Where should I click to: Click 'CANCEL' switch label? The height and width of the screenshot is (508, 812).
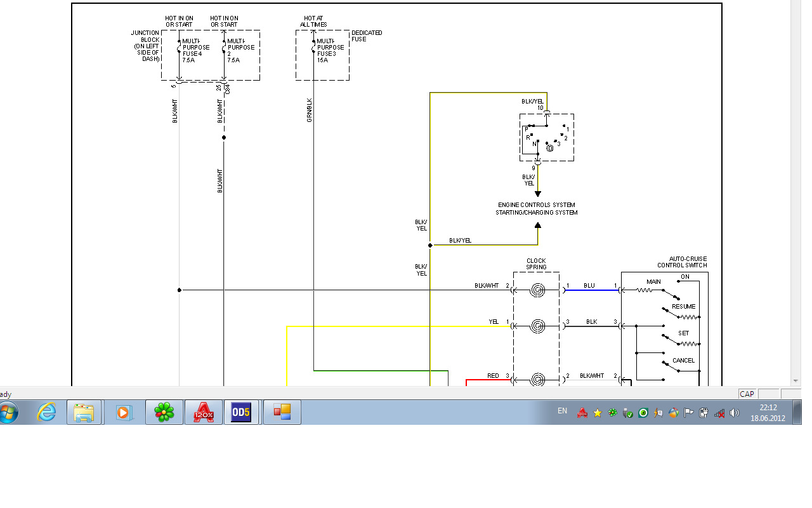tap(684, 361)
